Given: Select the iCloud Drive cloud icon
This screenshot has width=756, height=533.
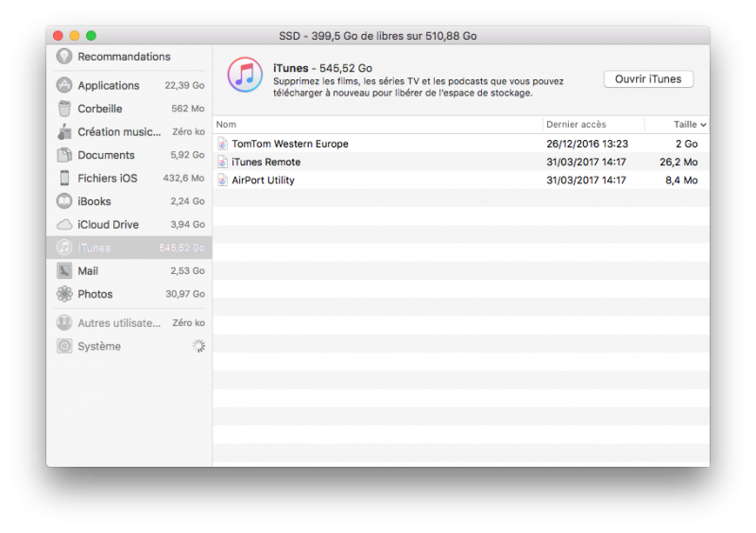Looking at the screenshot, I should click(64, 225).
